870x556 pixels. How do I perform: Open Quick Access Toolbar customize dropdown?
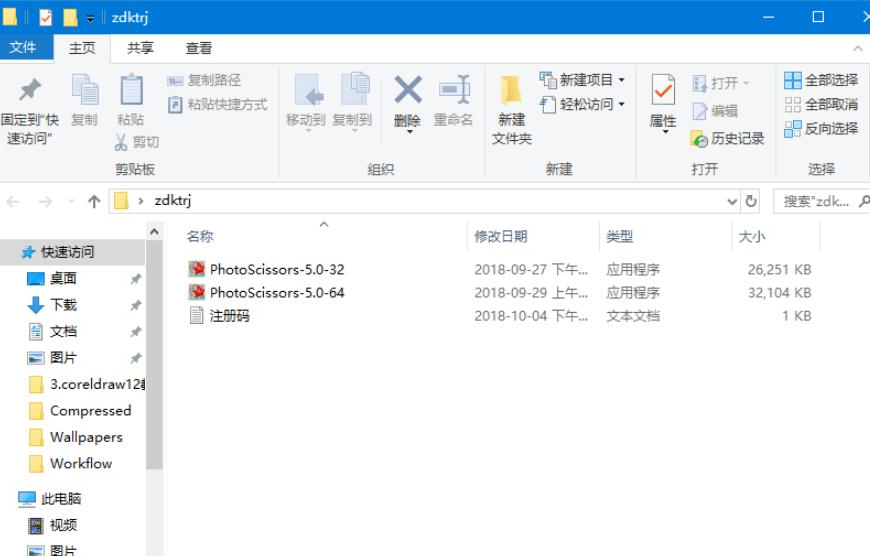[x=90, y=18]
